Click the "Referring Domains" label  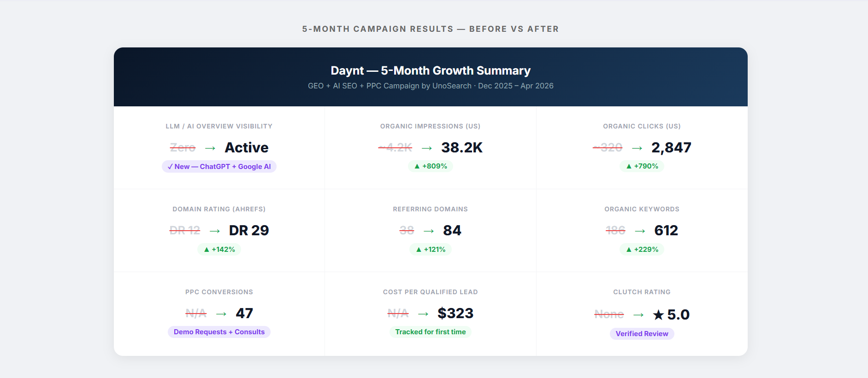click(430, 209)
